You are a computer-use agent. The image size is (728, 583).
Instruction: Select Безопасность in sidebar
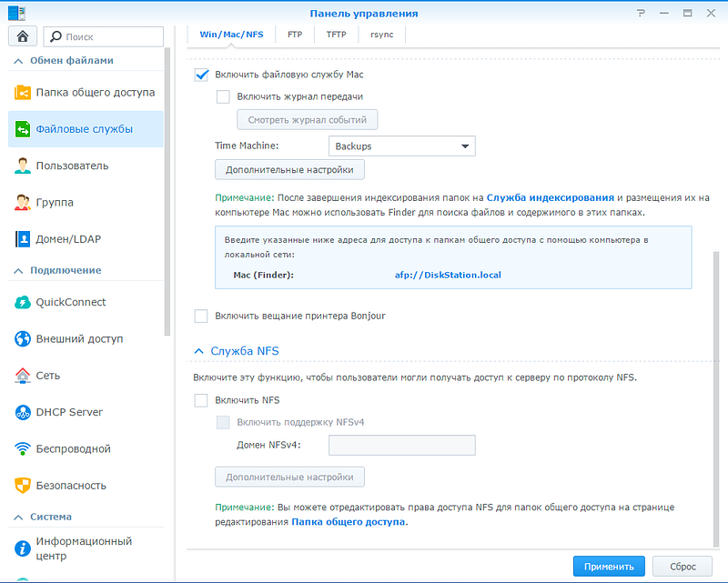[86, 486]
